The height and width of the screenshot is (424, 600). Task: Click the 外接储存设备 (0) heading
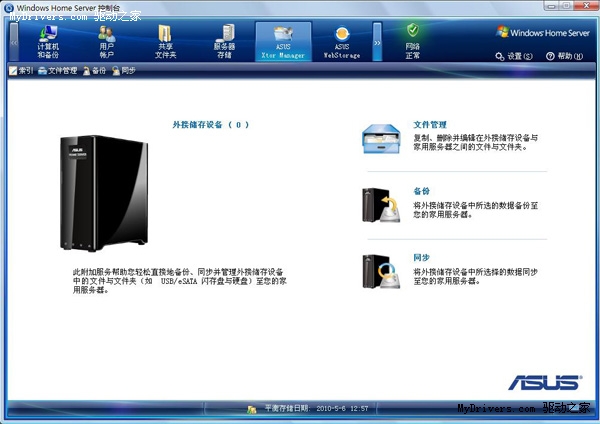(x=210, y=125)
